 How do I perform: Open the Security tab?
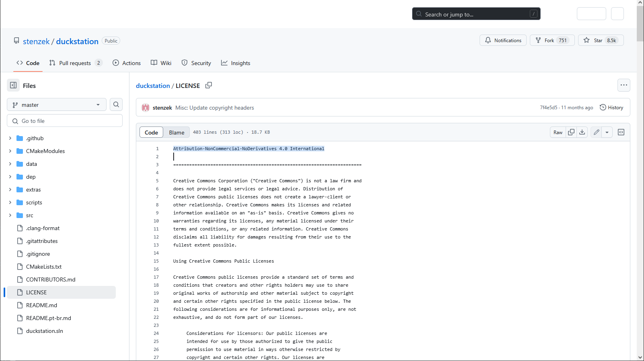pos(196,63)
